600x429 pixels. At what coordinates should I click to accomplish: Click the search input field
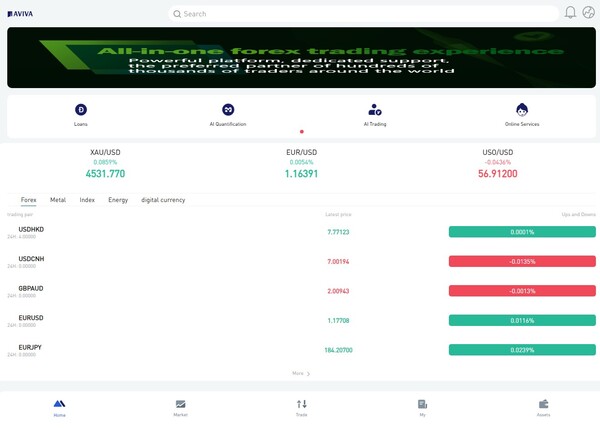pyautogui.click(x=365, y=14)
